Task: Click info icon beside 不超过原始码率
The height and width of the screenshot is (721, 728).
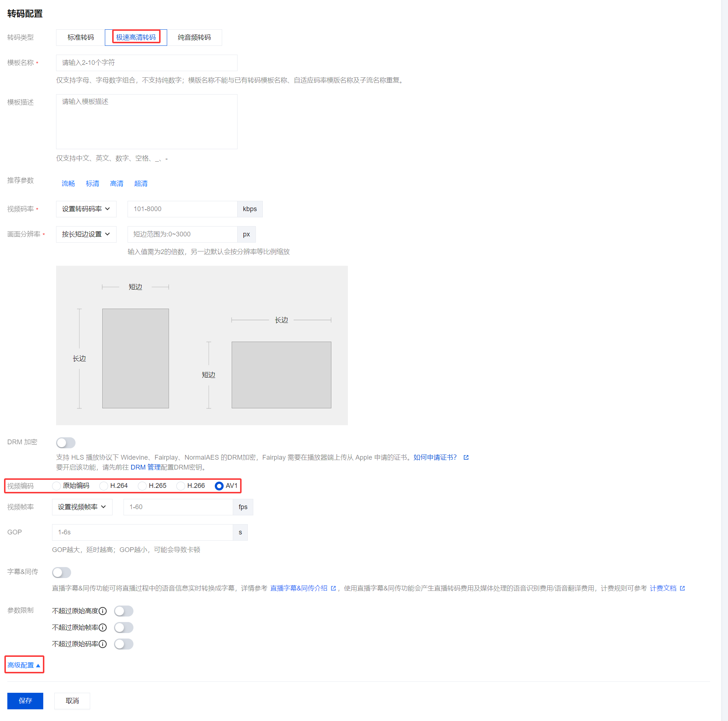Action: point(103,644)
